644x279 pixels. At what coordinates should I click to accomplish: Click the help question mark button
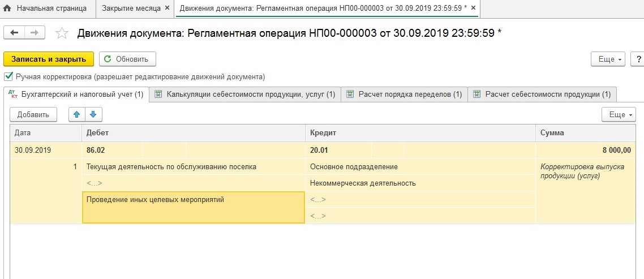click(x=638, y=59)
